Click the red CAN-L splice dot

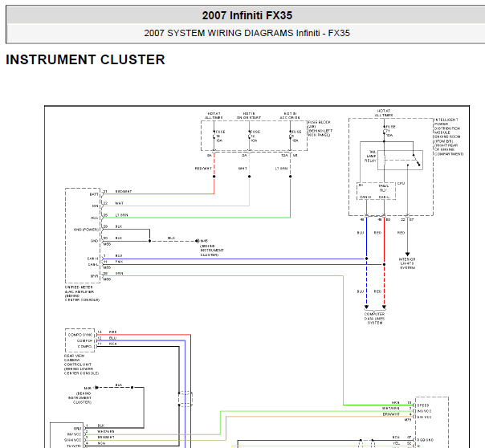pos(384,264)
